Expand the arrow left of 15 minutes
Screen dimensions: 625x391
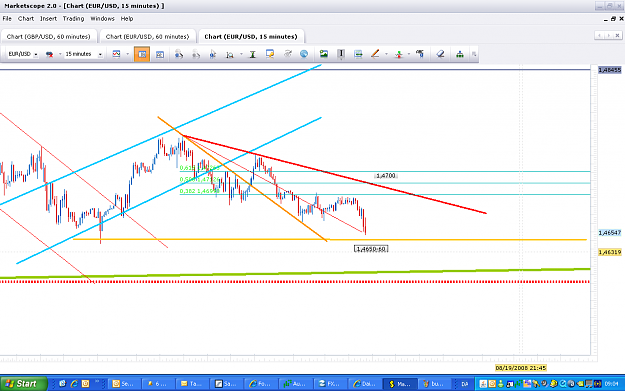pyautogui.click(x=60, y=54)
